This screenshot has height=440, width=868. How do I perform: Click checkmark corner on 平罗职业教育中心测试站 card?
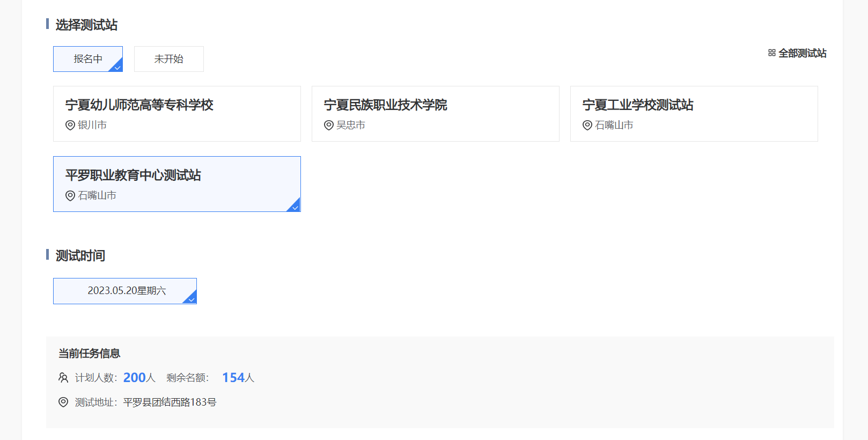pyautogui.click(x=295, y=206)
